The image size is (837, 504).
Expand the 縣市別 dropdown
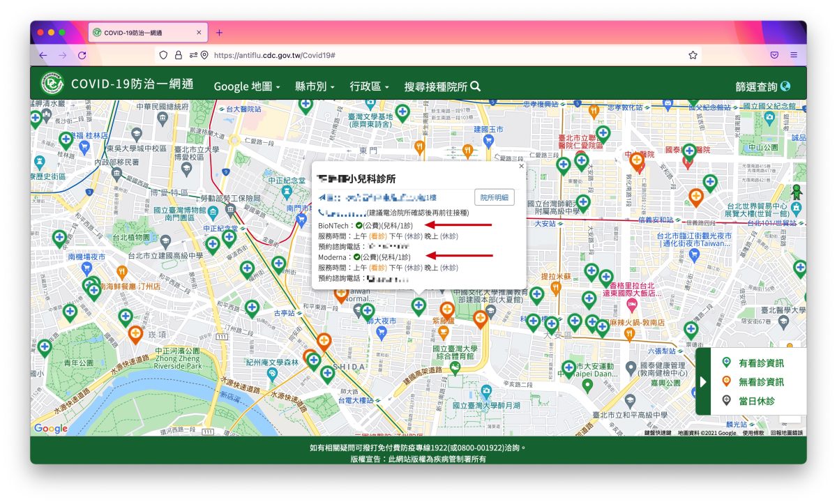click(x=315, y=86)
